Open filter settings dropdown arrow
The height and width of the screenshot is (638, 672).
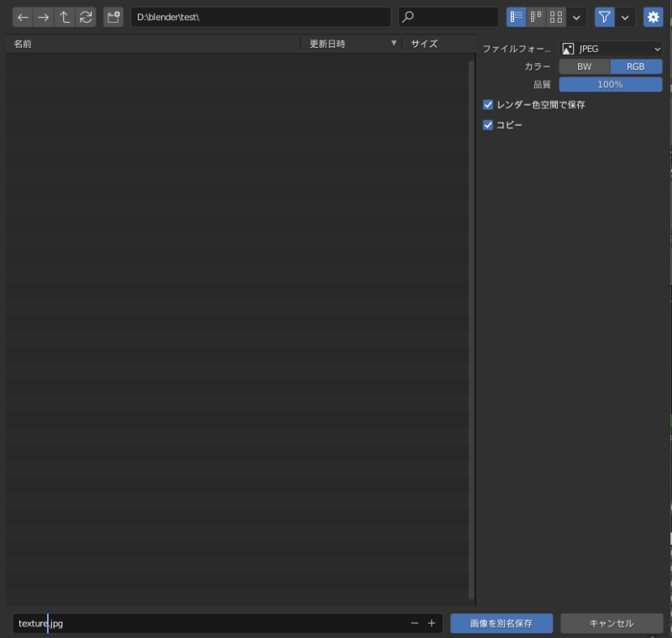[625, 18]
